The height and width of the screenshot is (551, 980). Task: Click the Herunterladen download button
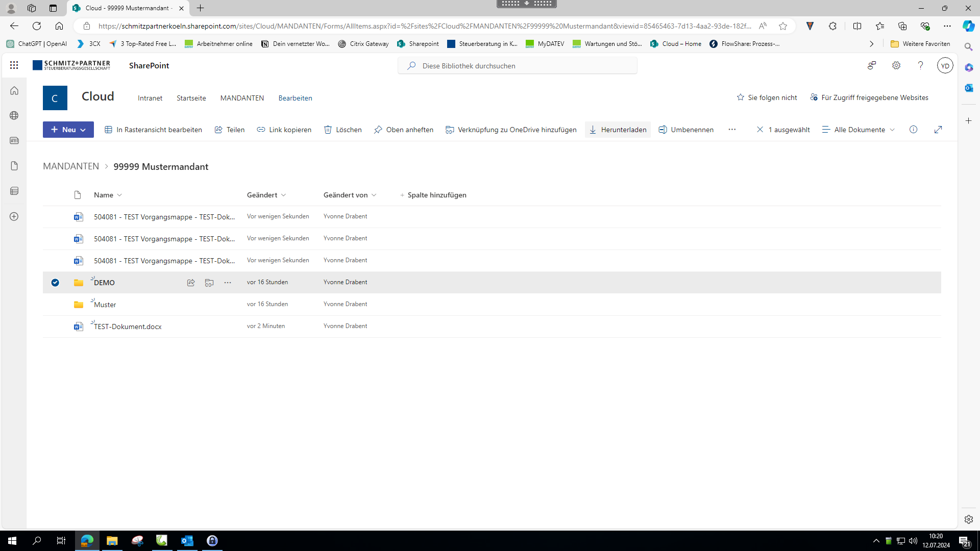pyautogui.click(x=618, y=130)
